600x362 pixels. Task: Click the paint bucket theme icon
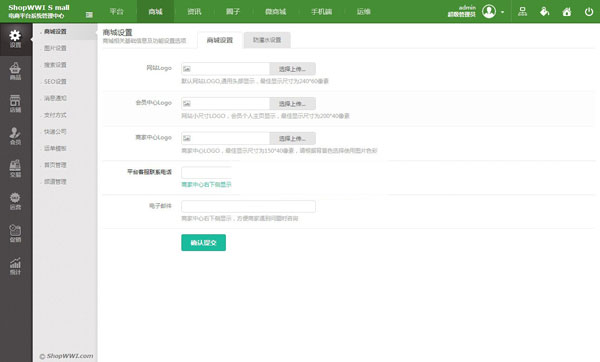(x=545, y=12)
